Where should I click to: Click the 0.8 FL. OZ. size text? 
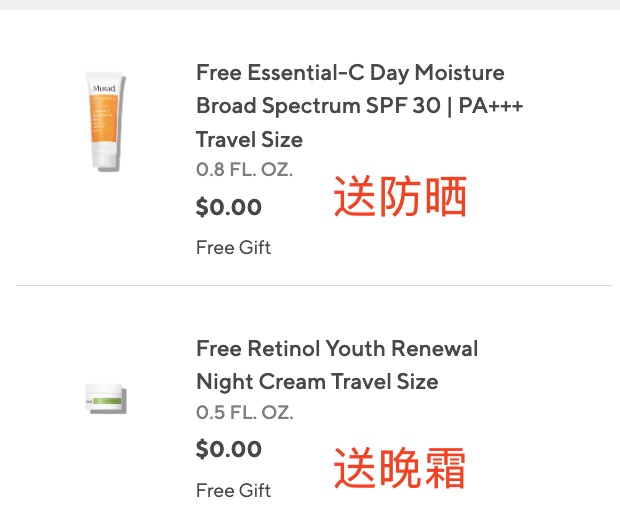pyautogui.click(x=244, y=169)
